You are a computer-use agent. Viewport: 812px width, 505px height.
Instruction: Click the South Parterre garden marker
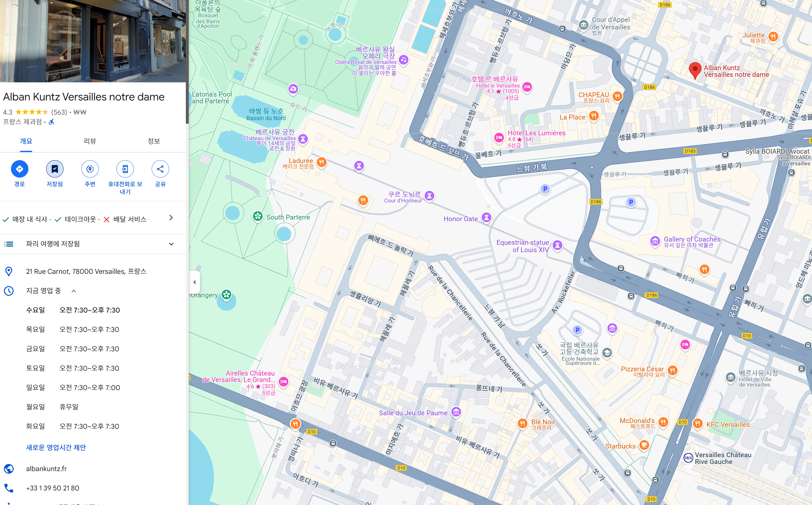click(x=257, y=216)
